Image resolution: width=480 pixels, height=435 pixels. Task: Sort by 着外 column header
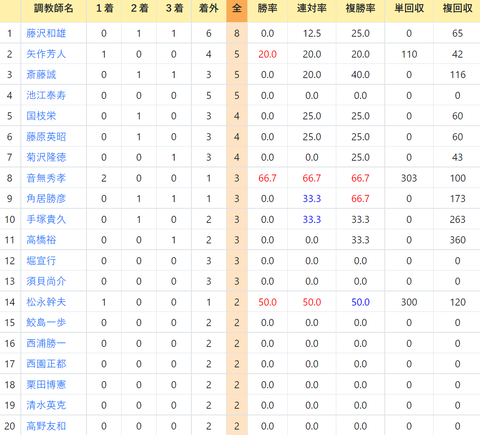(x=209, y=8)
